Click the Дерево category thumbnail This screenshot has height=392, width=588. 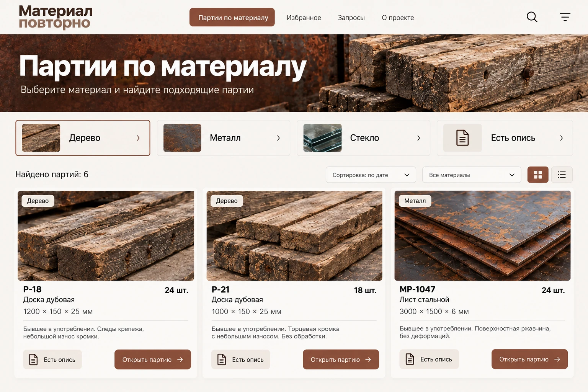click(x=41, y=138)
